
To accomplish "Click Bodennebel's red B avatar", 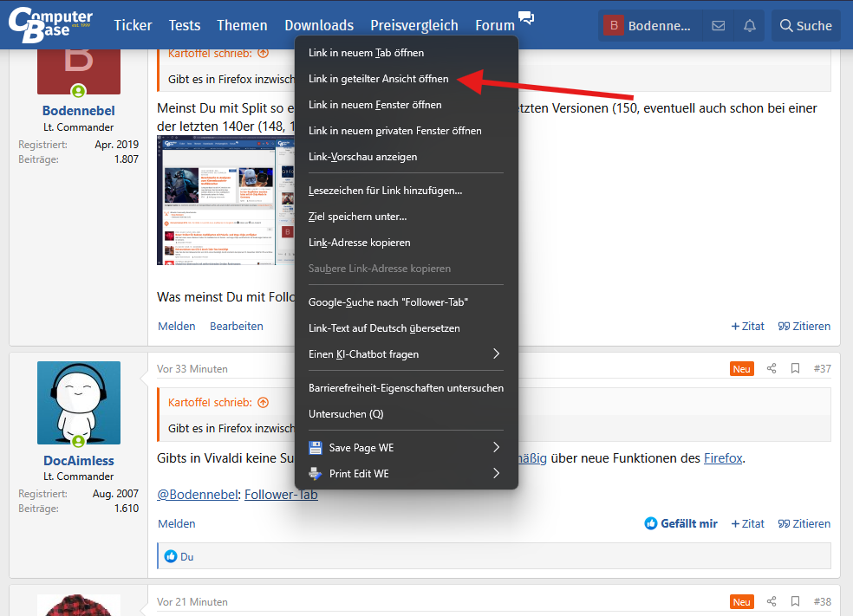I will point(79,71).
